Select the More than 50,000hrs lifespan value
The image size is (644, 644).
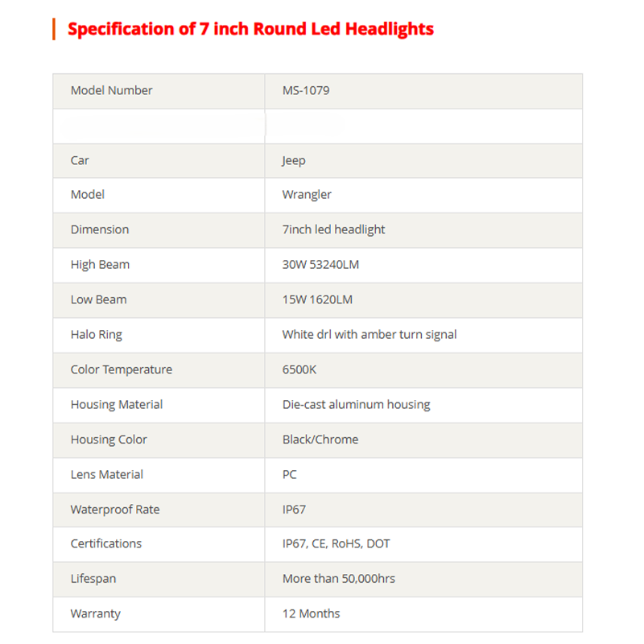[339, 579]
